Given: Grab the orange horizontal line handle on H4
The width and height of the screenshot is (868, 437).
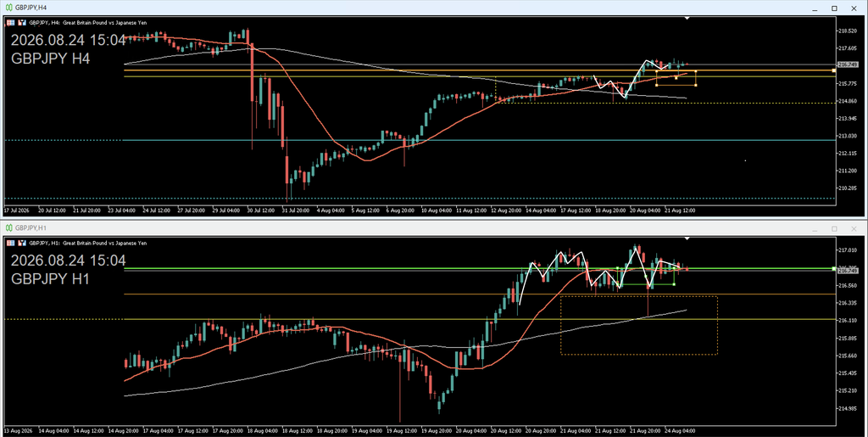Looking at the screenshot, I should pos(834,70).
